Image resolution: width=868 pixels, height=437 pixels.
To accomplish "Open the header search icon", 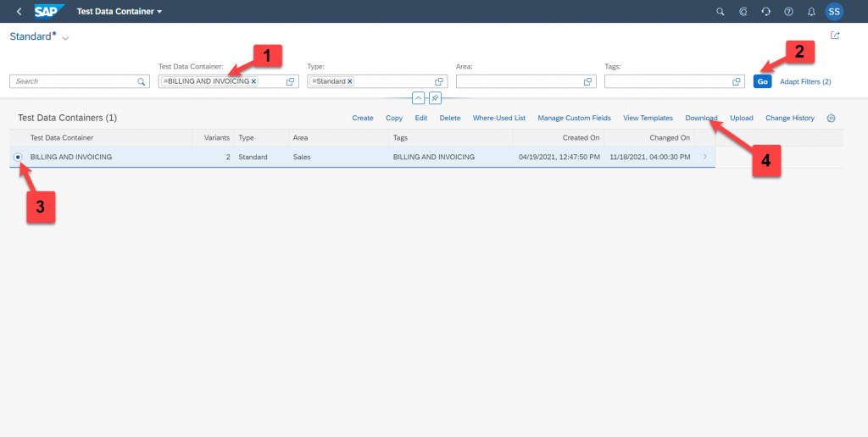I will [721, 11].
